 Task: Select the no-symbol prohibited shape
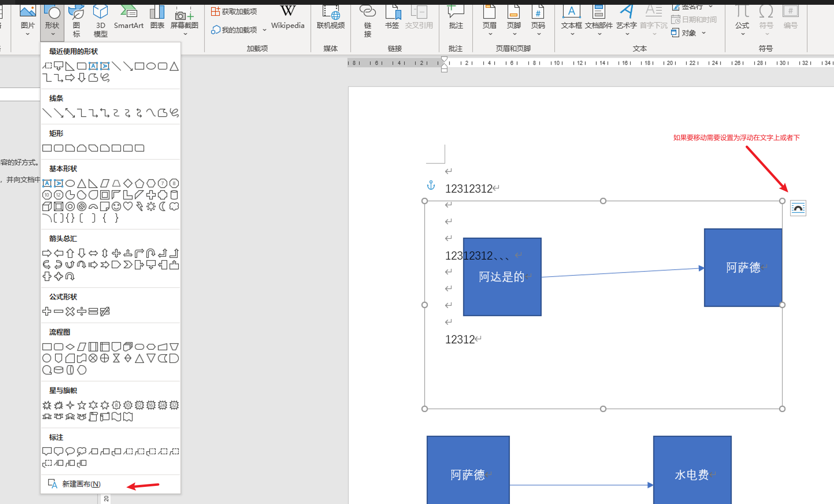click(81, 206)
